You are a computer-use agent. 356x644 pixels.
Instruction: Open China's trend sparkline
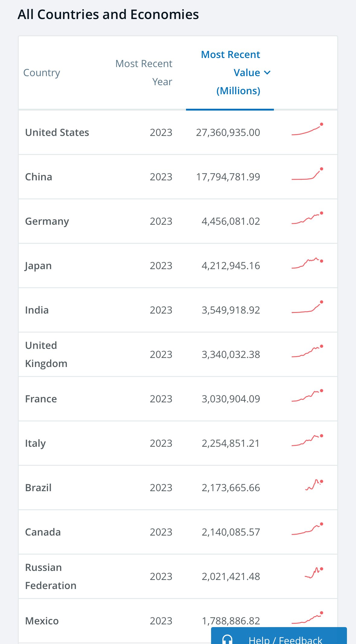307,175
